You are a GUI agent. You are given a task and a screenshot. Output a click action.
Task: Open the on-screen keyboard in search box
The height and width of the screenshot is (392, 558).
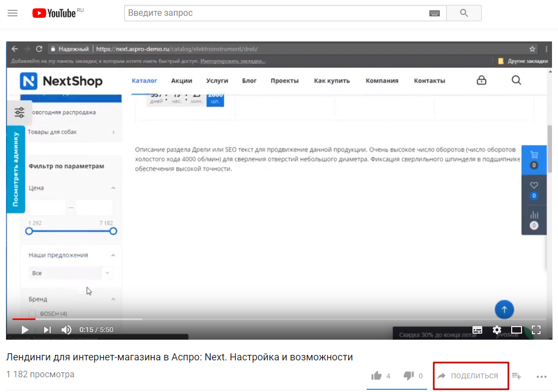coord(434,13)
